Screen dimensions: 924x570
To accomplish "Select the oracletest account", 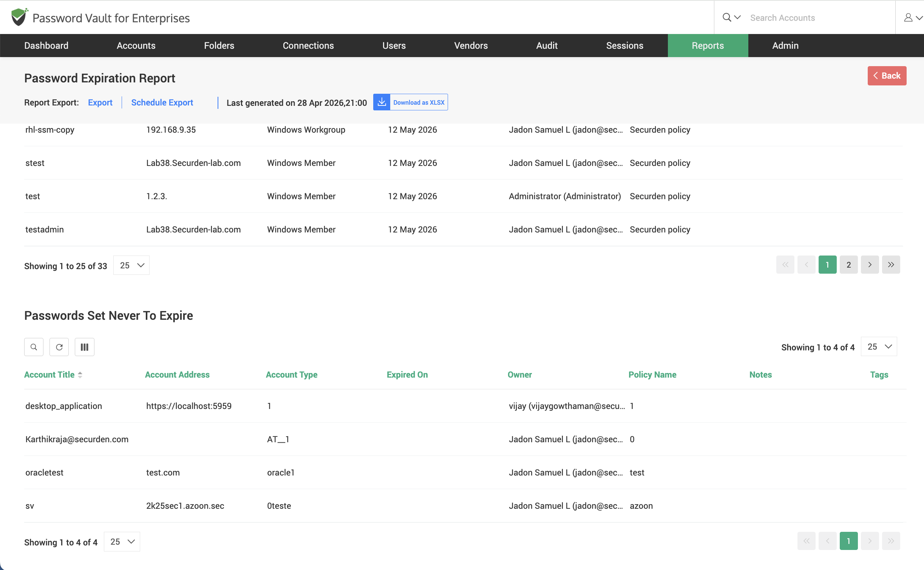I will click(x=465, y=472).
